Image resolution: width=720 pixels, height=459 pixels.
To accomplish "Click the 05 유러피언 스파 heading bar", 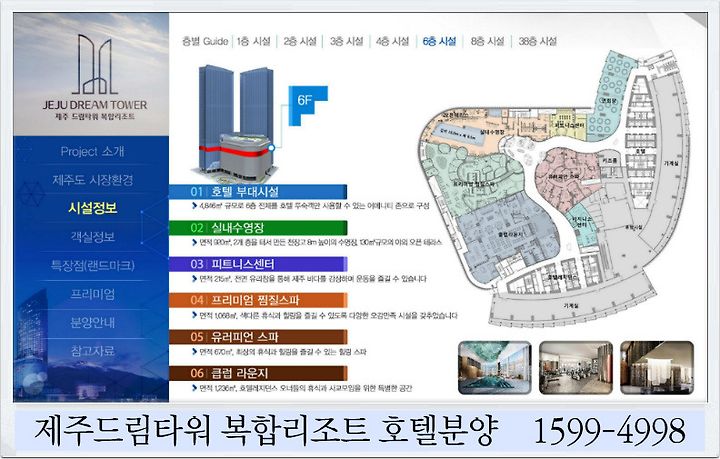I will coord(258,336).
